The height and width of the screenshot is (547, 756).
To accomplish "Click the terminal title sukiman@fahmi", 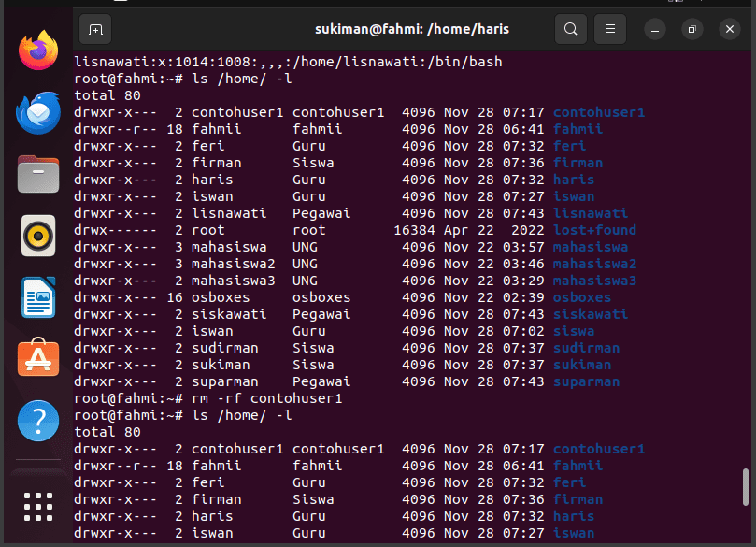I will click(412, 29).
